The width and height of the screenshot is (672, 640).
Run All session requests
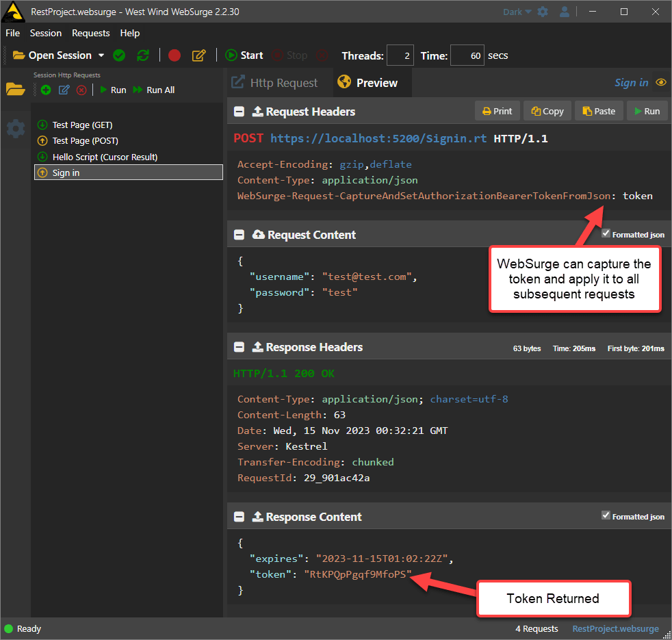point(154,90)
